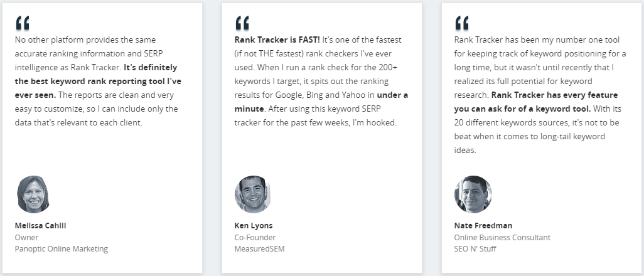Click MeasuredSEM company name

click(x=259, y=248)
